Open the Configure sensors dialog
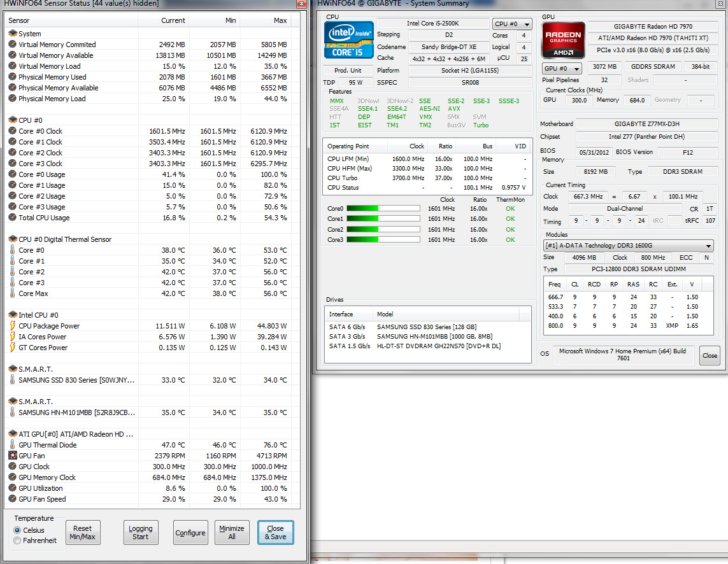The image size is (728, 564). pos(190,532)
